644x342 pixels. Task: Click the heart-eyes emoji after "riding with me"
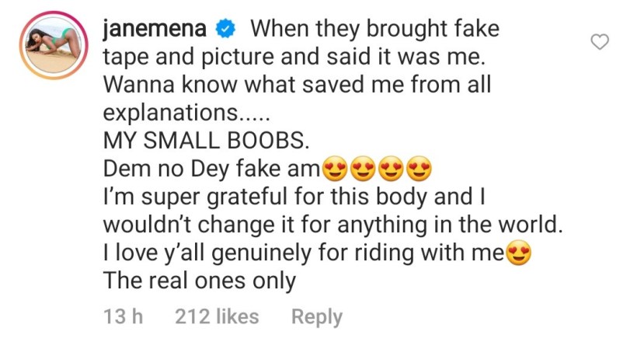pyautogui.click(x=519, y=253)
